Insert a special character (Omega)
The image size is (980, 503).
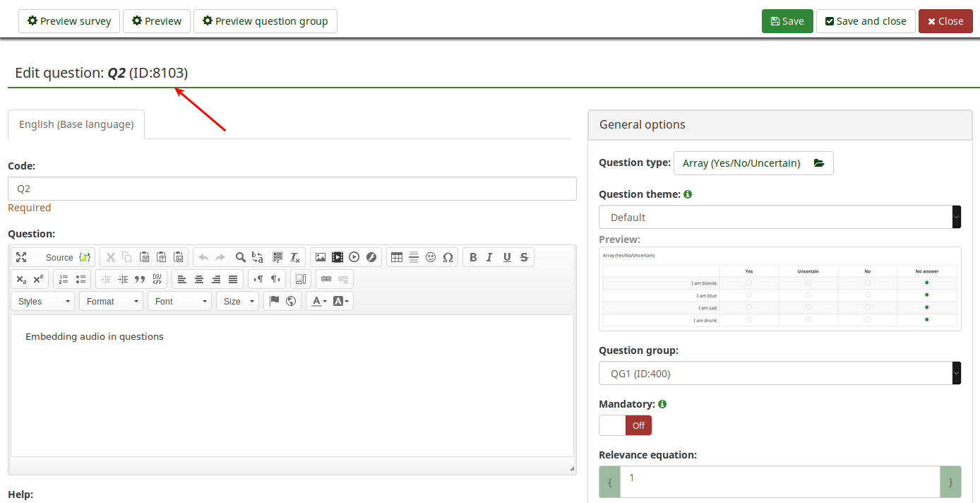pyautogui.click(x=448, y=258)
